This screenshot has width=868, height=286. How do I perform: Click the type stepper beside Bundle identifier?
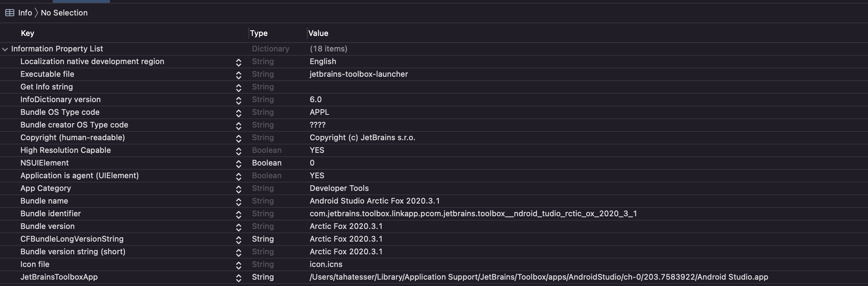(x=239, y=214)
